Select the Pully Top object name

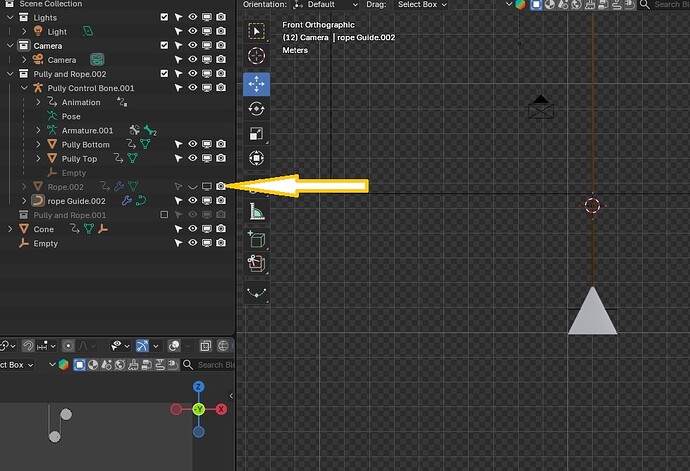(79, 158)
